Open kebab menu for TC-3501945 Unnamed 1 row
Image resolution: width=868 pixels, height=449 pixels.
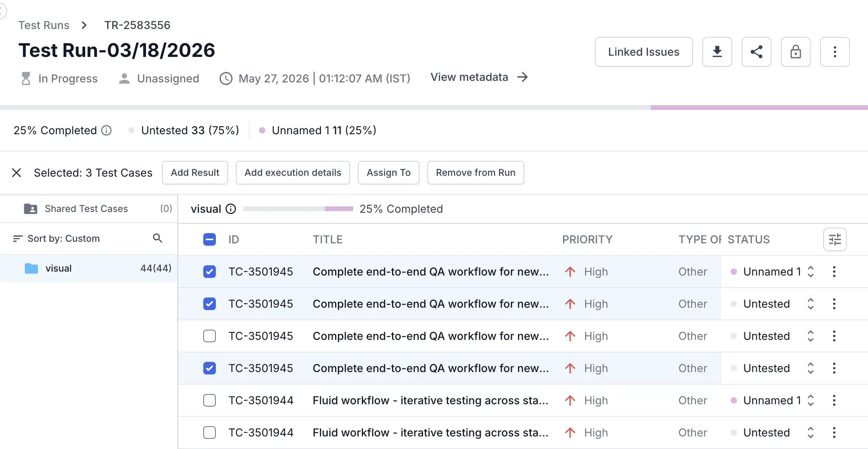[x=834, y=272]
